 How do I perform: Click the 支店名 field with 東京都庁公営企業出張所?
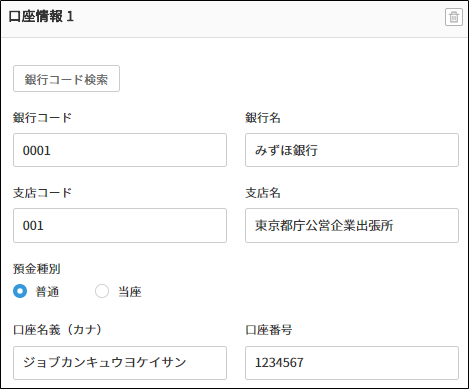(x=352, y=225)
